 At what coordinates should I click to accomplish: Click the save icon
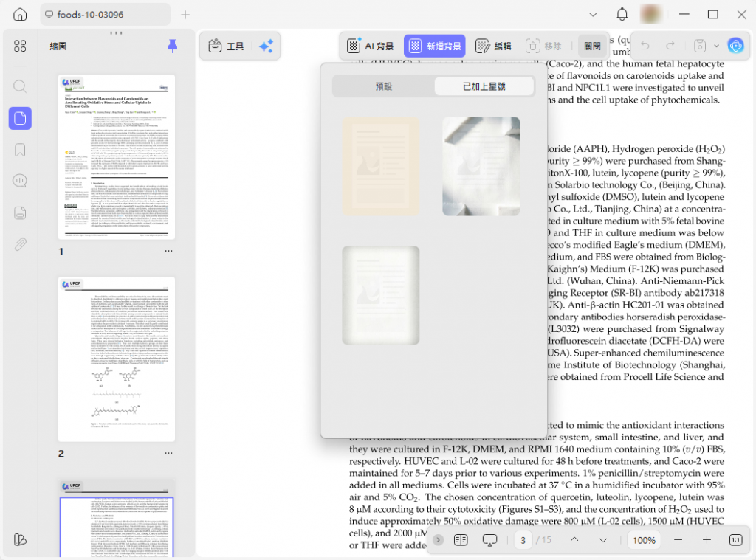coord(700,46)
